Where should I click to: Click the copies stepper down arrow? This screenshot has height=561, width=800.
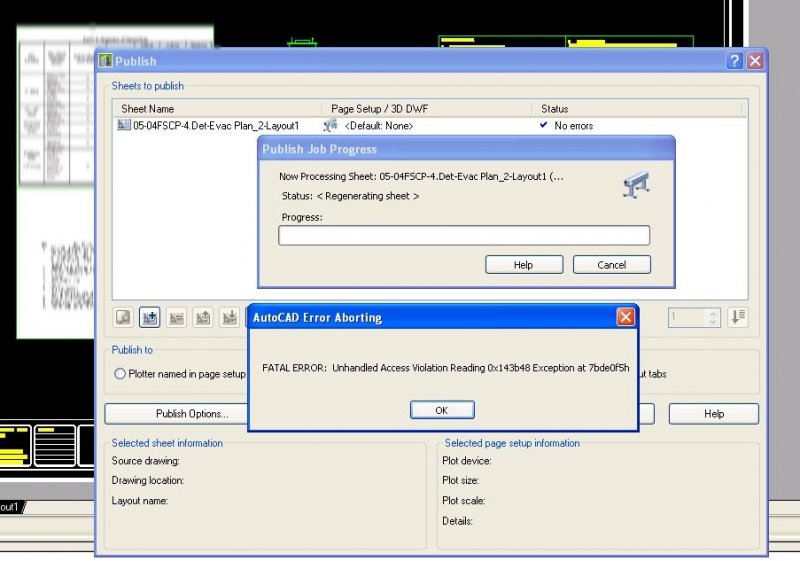click(x=713, y=322)
